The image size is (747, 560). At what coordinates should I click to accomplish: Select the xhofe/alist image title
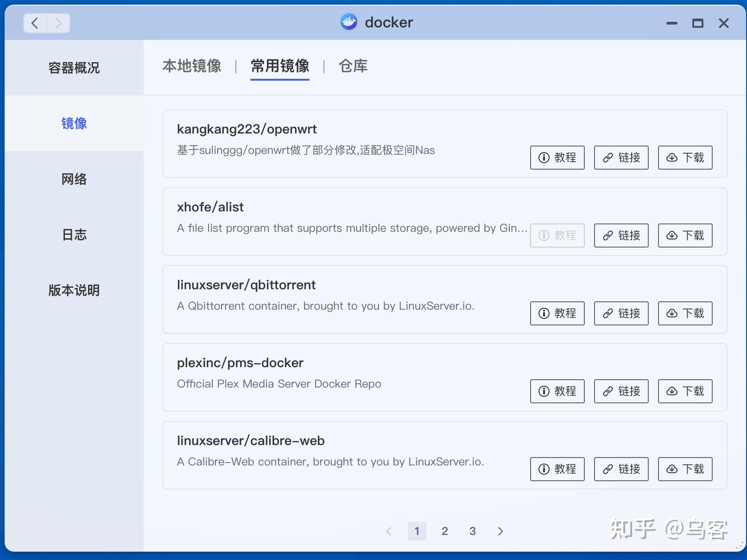(210, 207)
